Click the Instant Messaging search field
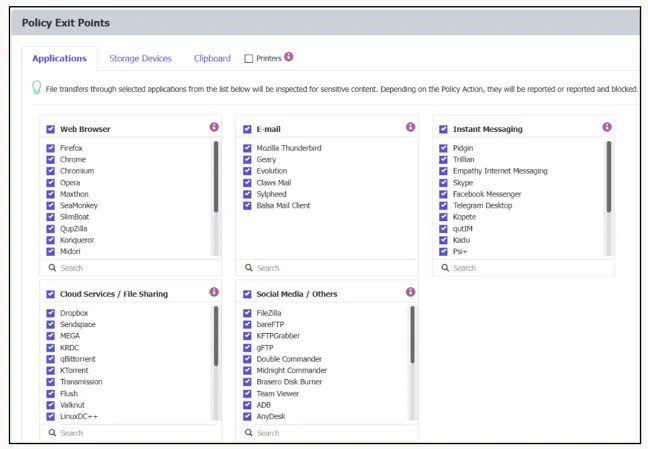This screenshot has width=648, height=449. tap(523, 268)
